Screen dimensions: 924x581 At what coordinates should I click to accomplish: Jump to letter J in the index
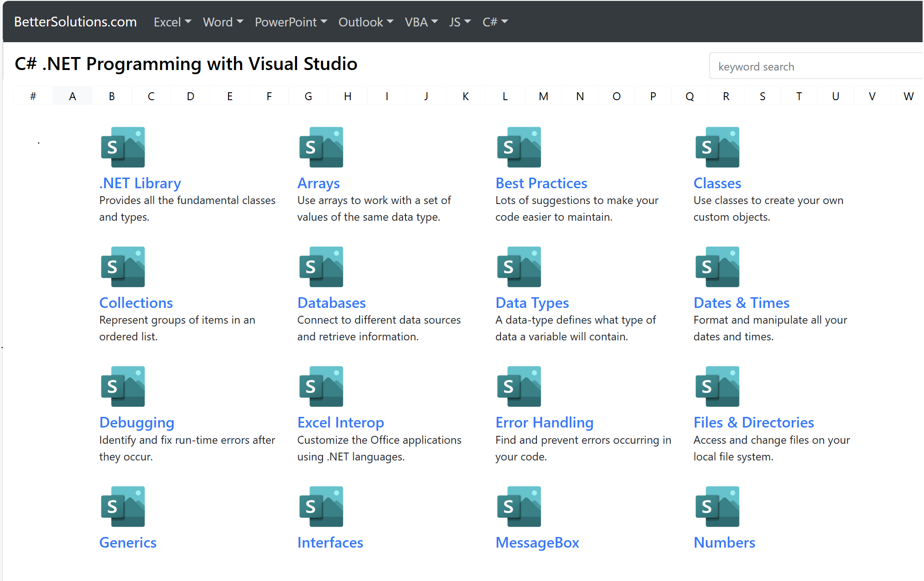click(426, 96)
